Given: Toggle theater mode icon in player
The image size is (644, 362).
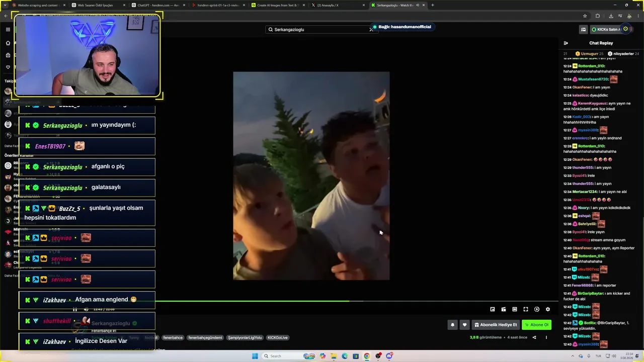Looking at the screenshot, I should pos(515,309).
